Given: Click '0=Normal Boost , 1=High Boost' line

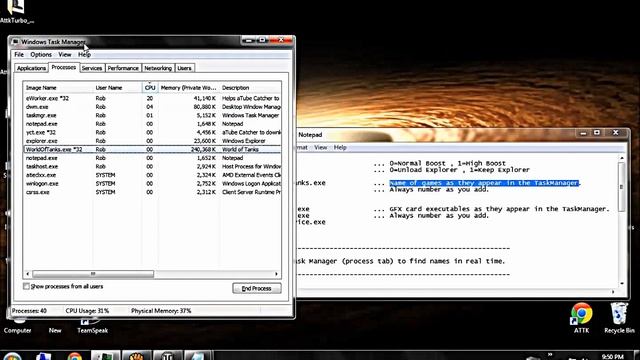Looking at the screenshot, I should pyautogui.click(x=447, y=163).
